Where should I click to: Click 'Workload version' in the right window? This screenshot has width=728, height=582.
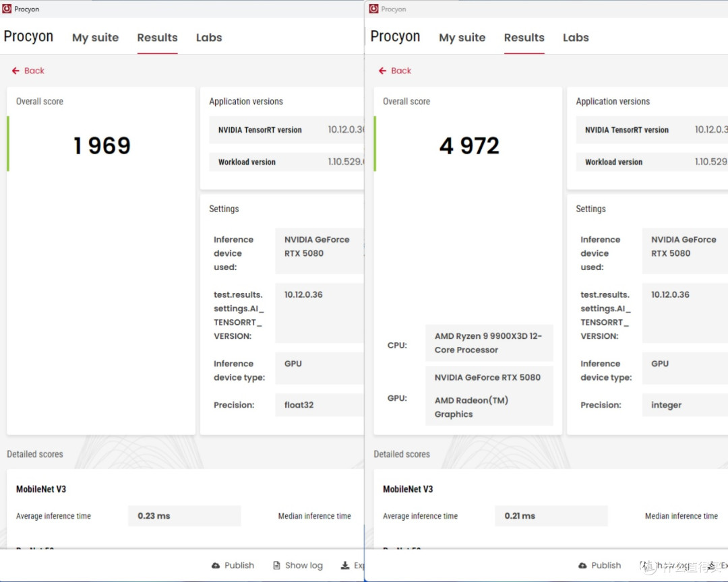click(614, 162)
